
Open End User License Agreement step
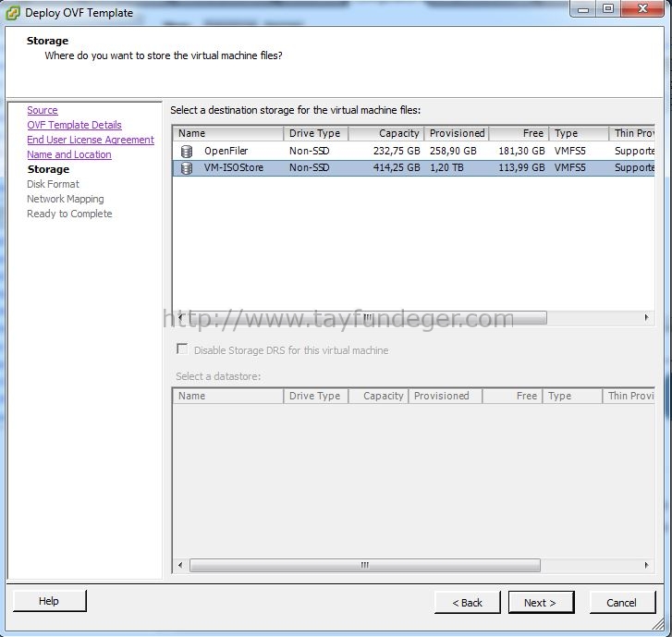[x=91, y=140]
